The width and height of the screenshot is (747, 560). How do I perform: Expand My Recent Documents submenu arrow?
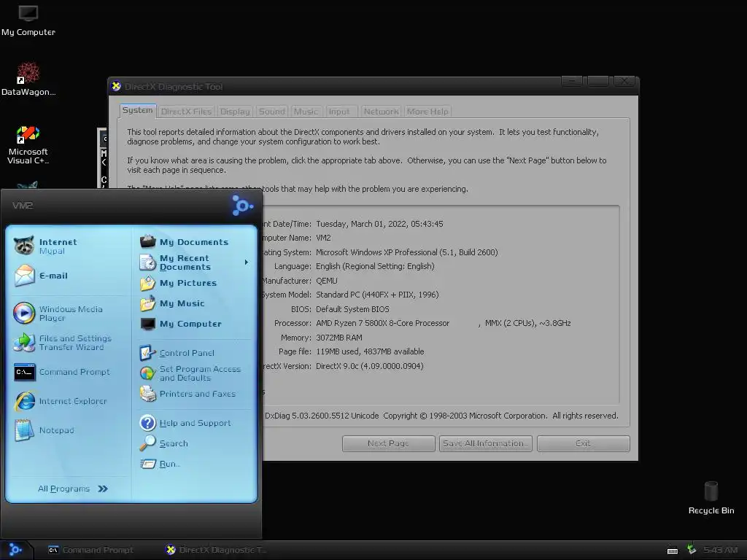click(247, 262)
